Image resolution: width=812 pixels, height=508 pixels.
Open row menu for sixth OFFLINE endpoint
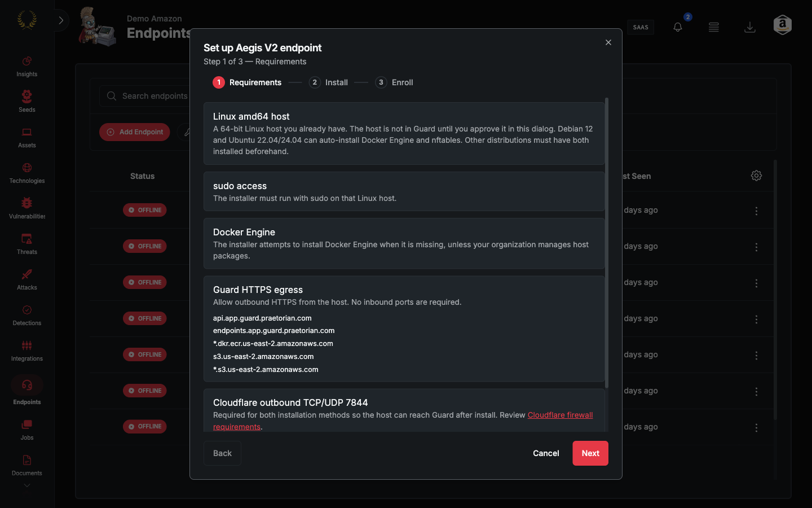click(756, 391)
